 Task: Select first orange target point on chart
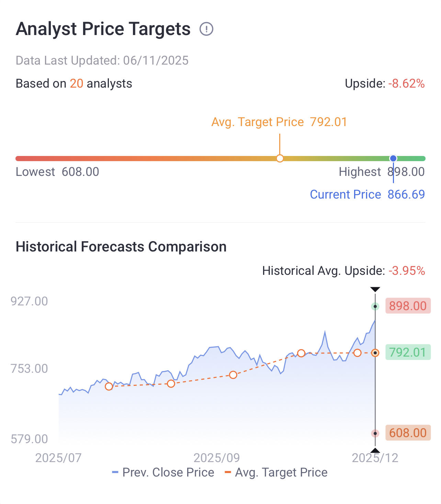109,387
